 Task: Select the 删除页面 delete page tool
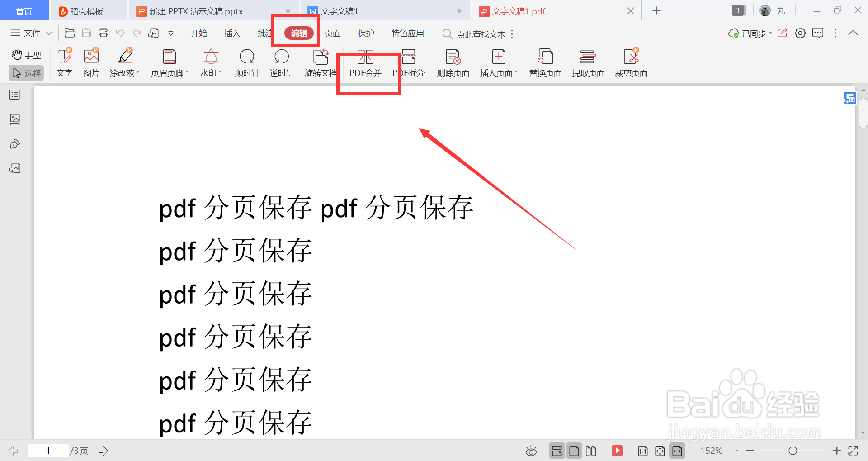click(x=453, y=63)
